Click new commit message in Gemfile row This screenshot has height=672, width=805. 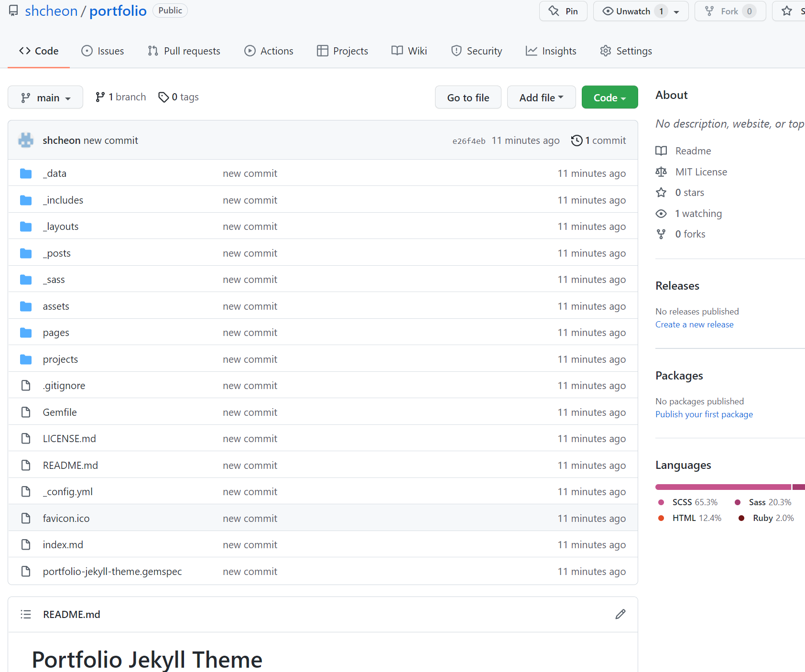click(x=250, y=412)
